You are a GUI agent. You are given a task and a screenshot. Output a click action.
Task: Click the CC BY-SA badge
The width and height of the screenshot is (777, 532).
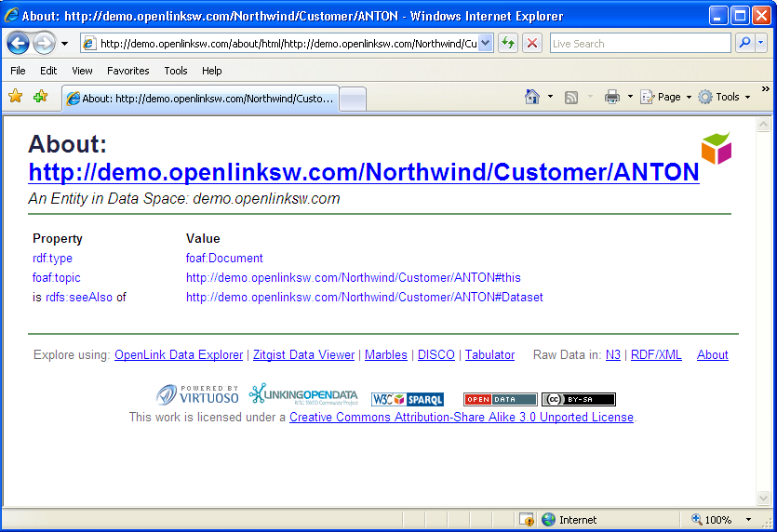(579, 399)
